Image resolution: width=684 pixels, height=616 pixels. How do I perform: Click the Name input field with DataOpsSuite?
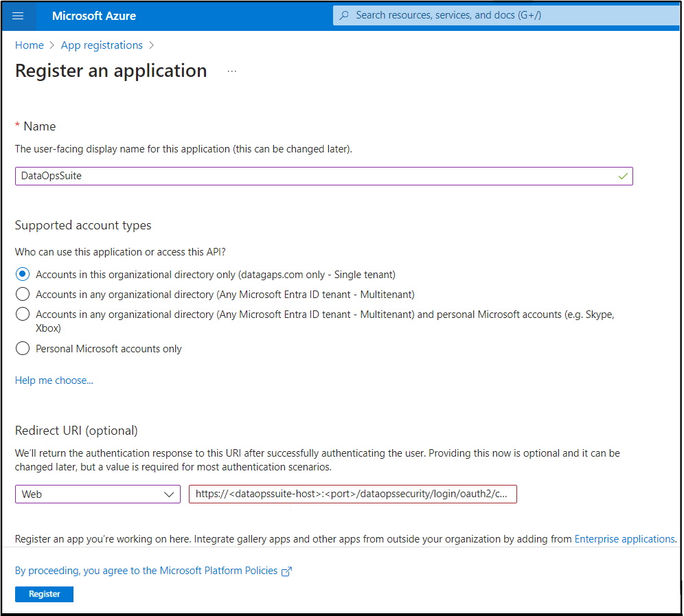point(323,176)
